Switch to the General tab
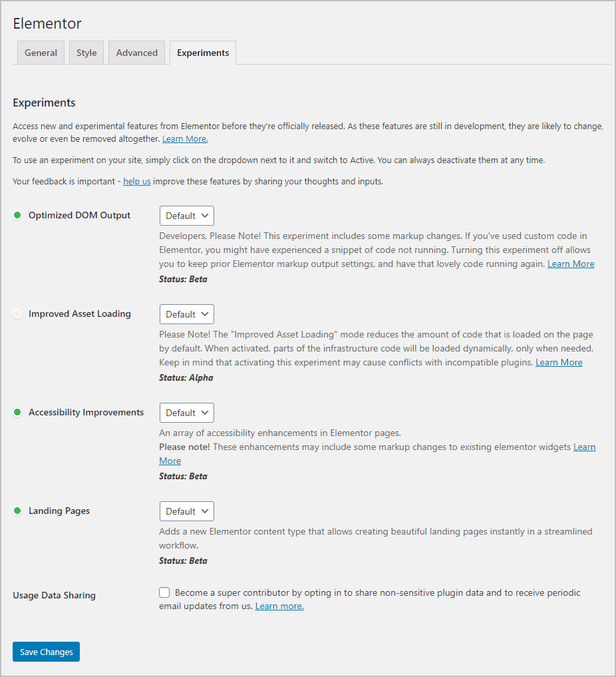 (x=41, y=53)
